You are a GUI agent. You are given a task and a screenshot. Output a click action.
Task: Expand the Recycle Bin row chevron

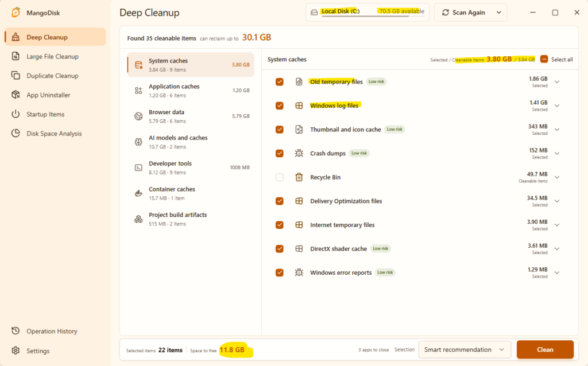[557, 178]
